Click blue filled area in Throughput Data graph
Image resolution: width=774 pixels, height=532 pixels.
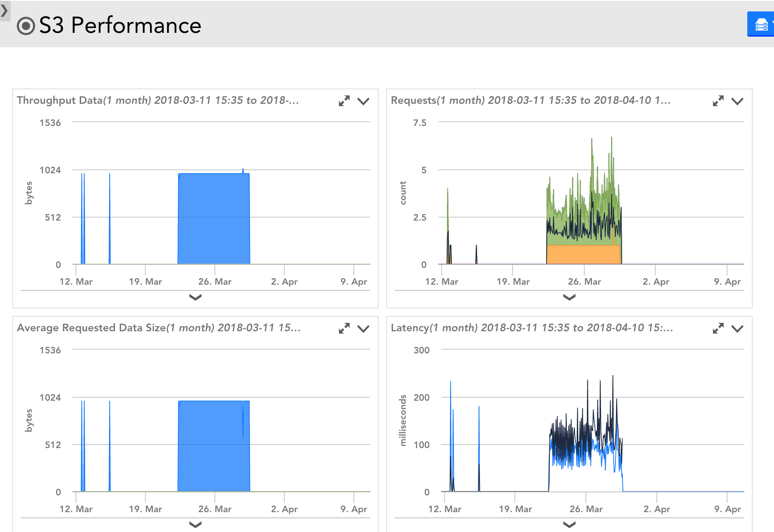tap(214, 219)
